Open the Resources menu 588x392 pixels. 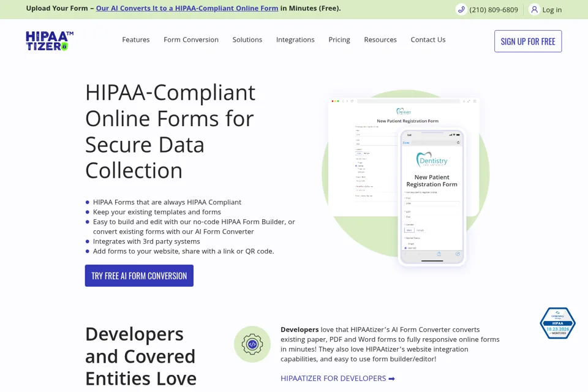pos(380,40)
